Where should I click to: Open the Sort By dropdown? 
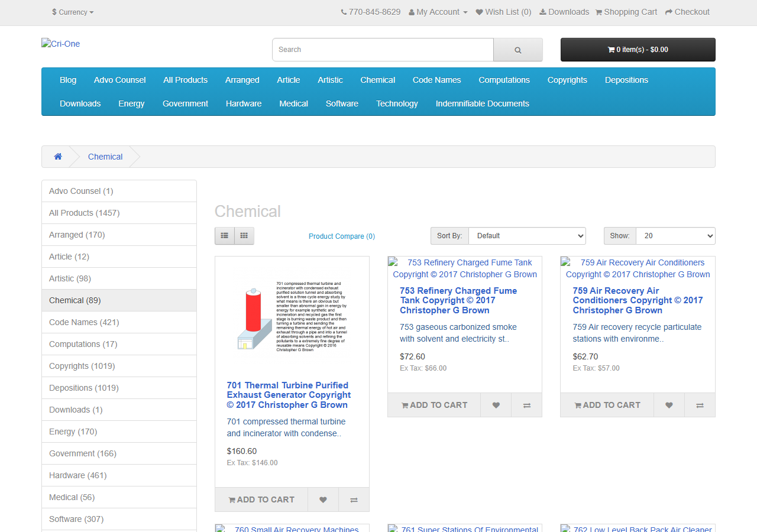coord(527,236)
